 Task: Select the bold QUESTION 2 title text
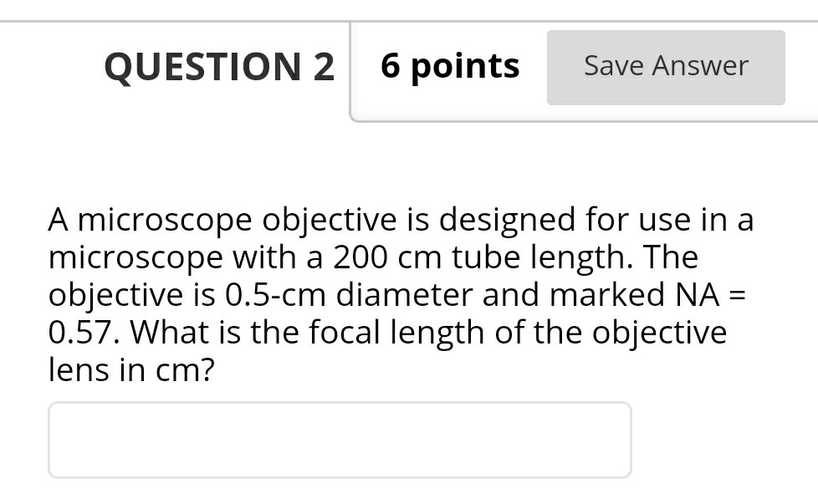click(219, 67)
